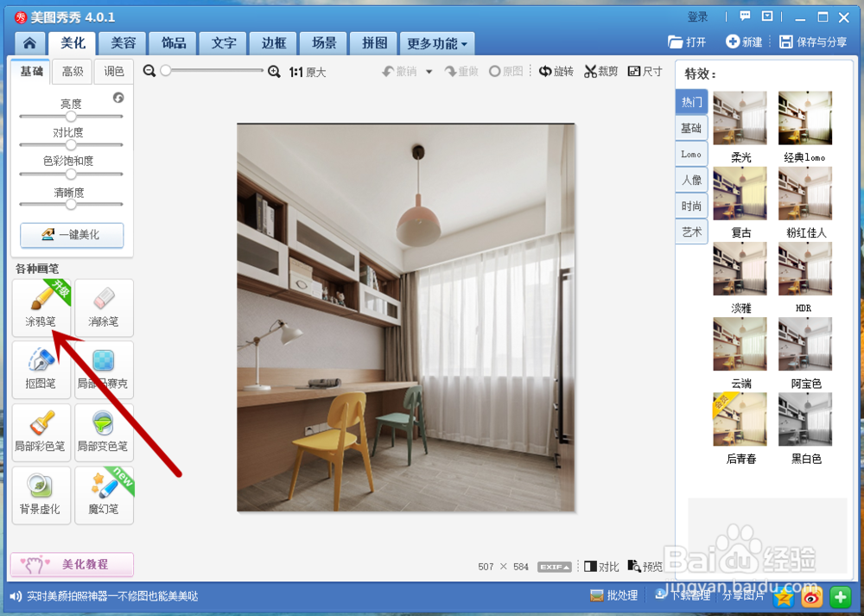The width and height of the screenshot is (864, 616).
Task: Switch to the 饰品 tab
Action: click(x=174, y=43)
